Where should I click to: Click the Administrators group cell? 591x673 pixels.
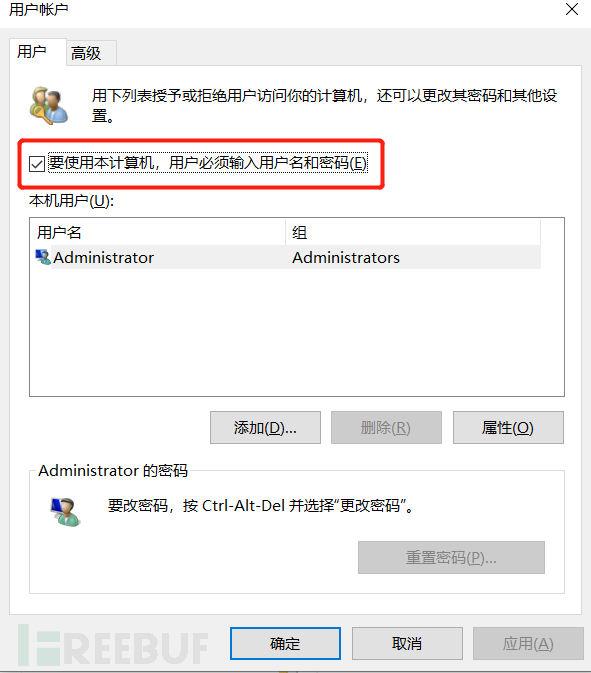(x=346, y=258)
